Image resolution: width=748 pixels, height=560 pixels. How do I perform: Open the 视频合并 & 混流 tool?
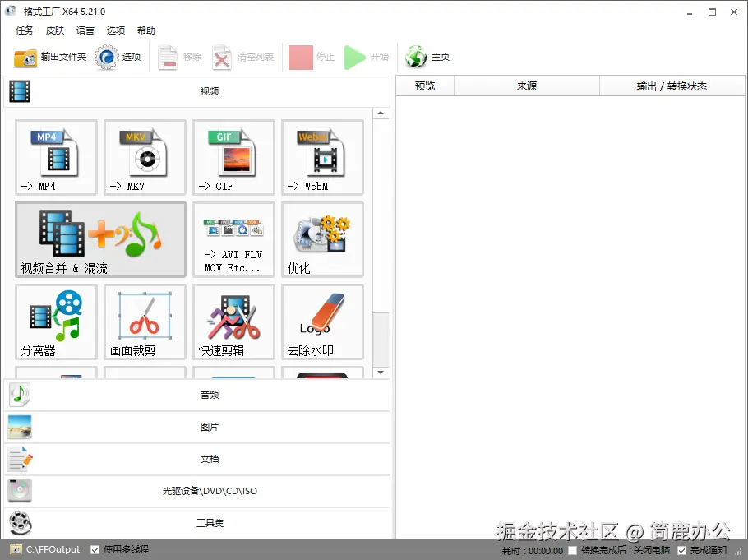[99, 239]
